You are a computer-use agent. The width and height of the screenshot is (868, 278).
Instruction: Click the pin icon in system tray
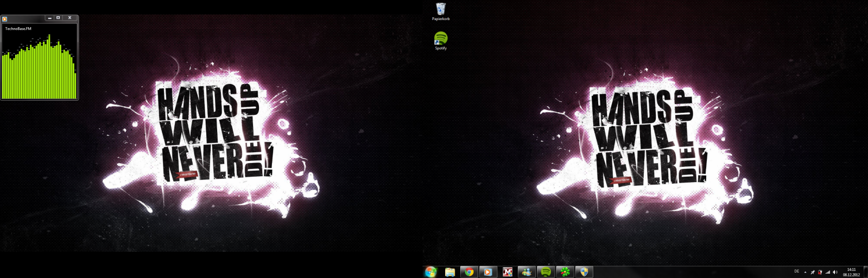[813, 272]
